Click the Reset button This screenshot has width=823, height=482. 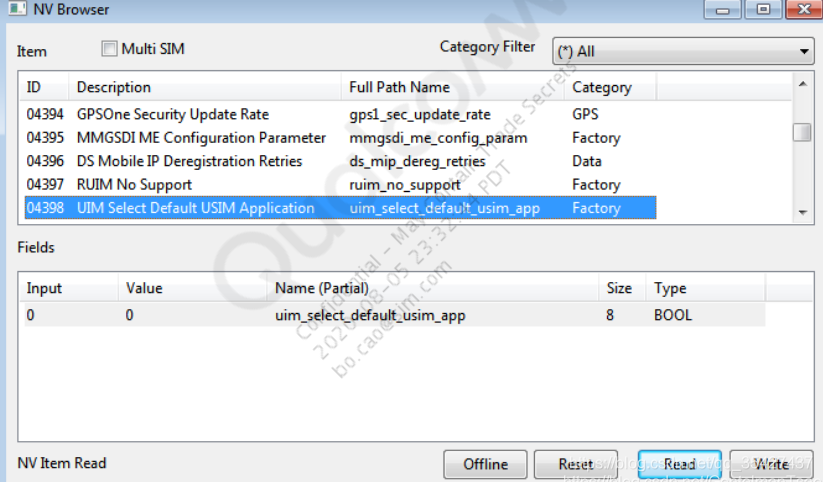click(x=576, y=464)
